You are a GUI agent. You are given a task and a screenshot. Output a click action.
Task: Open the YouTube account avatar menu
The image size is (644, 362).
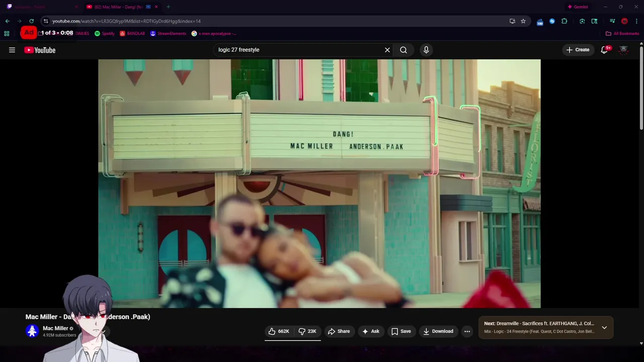click(623, 50)
